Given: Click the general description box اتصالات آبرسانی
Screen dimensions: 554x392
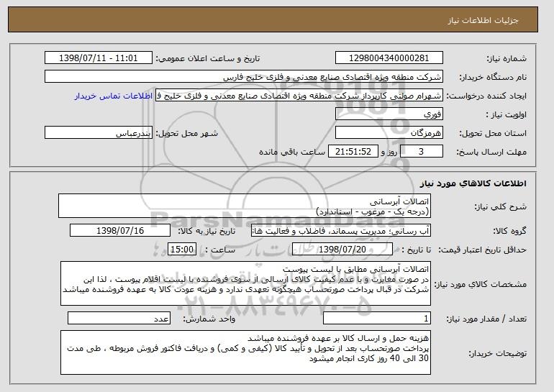Looking at the screenshot, I should (x=245, y=206).
